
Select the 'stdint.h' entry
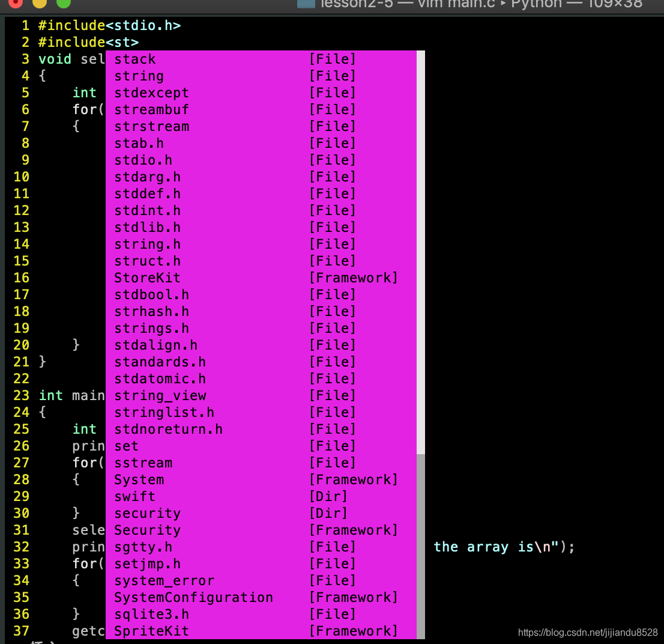(261, 210)
